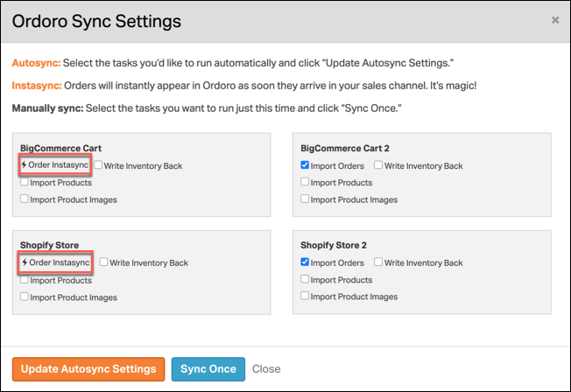Enable Write Inventory Back for Shopify Store
The height and width of the screenshot is (392, 571).
[x=104, y=262]
